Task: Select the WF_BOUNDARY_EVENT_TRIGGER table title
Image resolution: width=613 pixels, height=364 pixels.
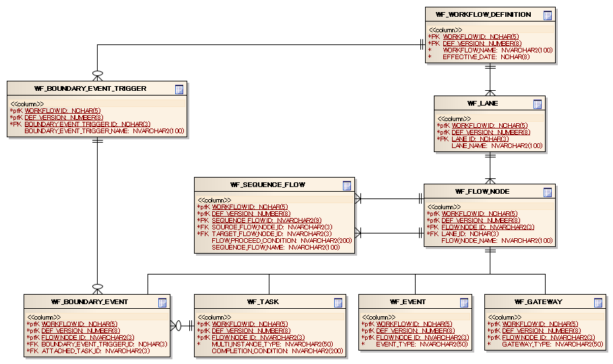Action: coord(90,89)
